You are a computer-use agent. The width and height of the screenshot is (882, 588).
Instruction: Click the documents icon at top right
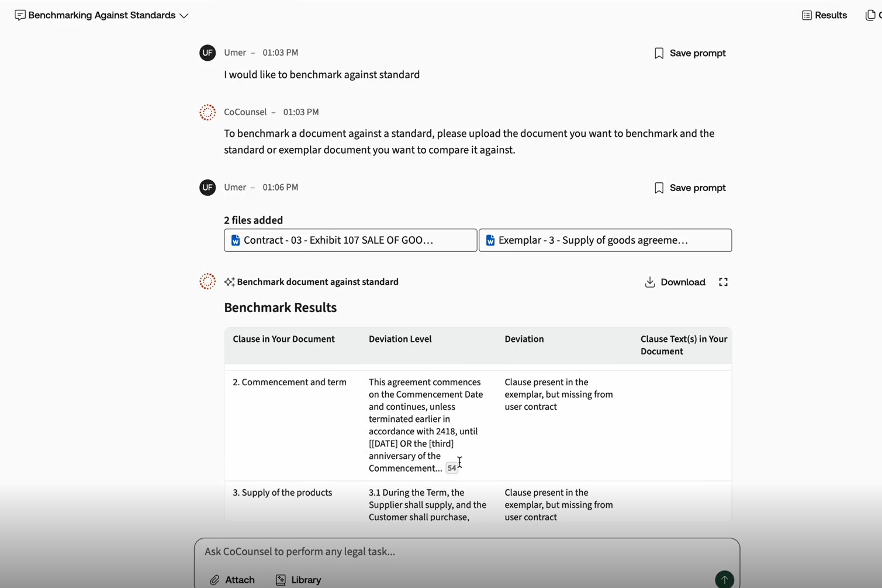pyautogui.click(x=870, y=15)
